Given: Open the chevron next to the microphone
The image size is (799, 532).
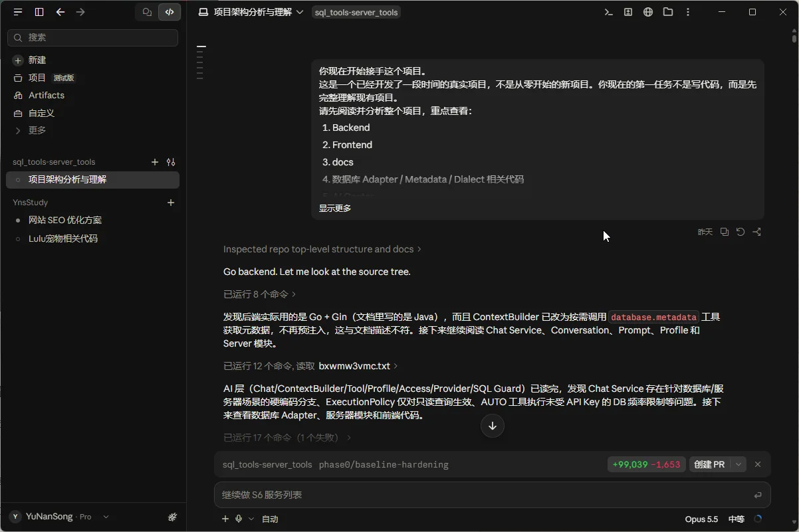Looking at the screenshot, I should (x=251, y=519).
